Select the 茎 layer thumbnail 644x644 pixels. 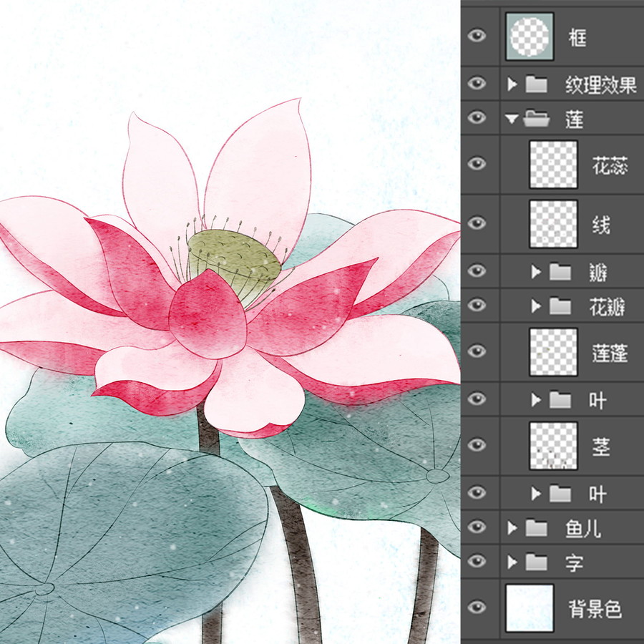tap(553, 446)
